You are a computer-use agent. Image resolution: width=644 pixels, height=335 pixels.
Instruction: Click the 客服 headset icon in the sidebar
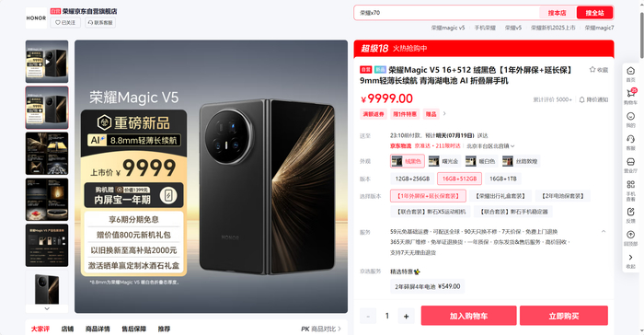tap(630, 139)
